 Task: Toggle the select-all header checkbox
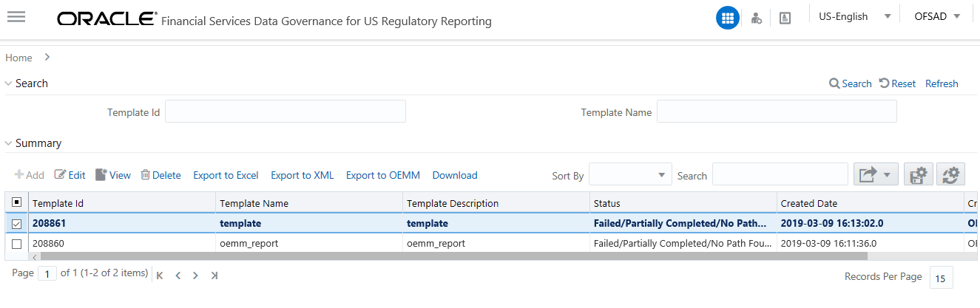(x=17, y=203)
